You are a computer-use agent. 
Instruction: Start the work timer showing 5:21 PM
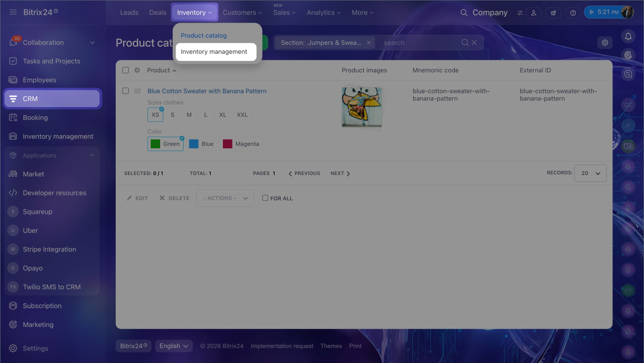[x=603, y=12]
